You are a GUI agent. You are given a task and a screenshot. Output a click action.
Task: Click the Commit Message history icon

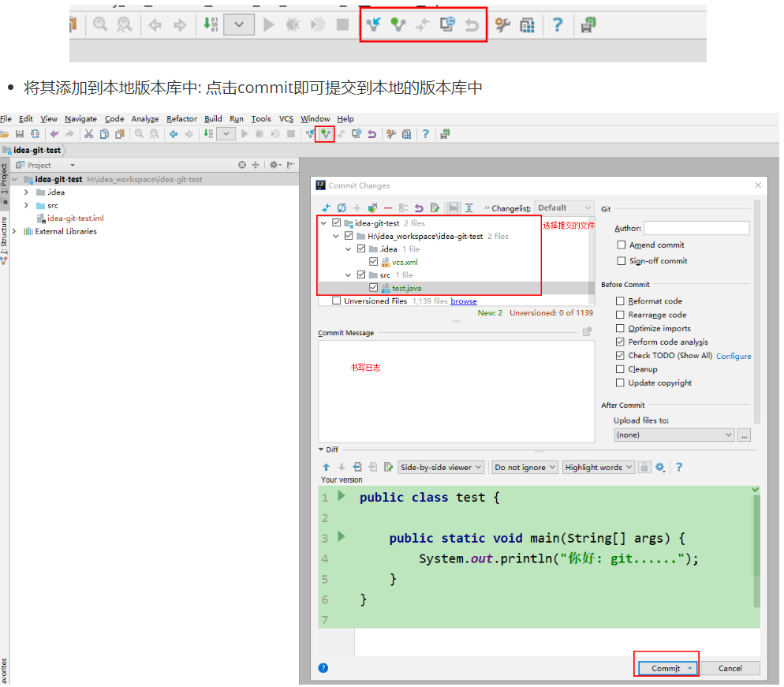pyautogui.click(x=588, y=331)
